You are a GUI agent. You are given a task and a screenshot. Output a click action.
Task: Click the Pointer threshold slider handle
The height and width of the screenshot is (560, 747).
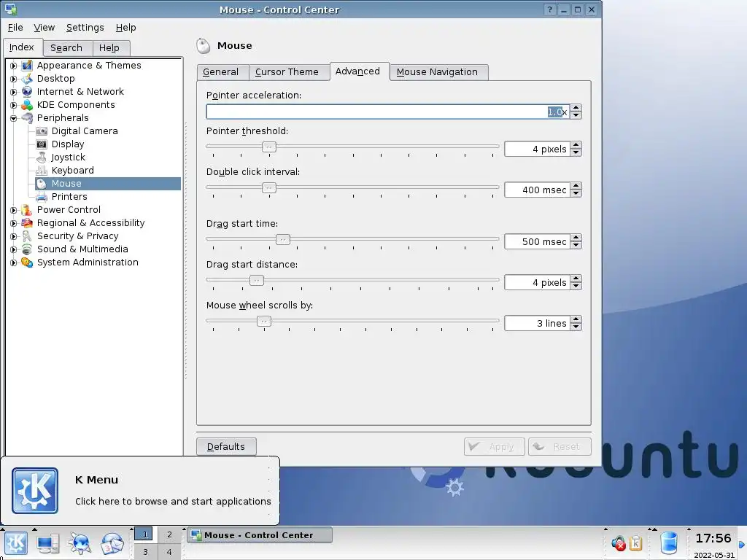pyautogui.click(x=269, y=147)
